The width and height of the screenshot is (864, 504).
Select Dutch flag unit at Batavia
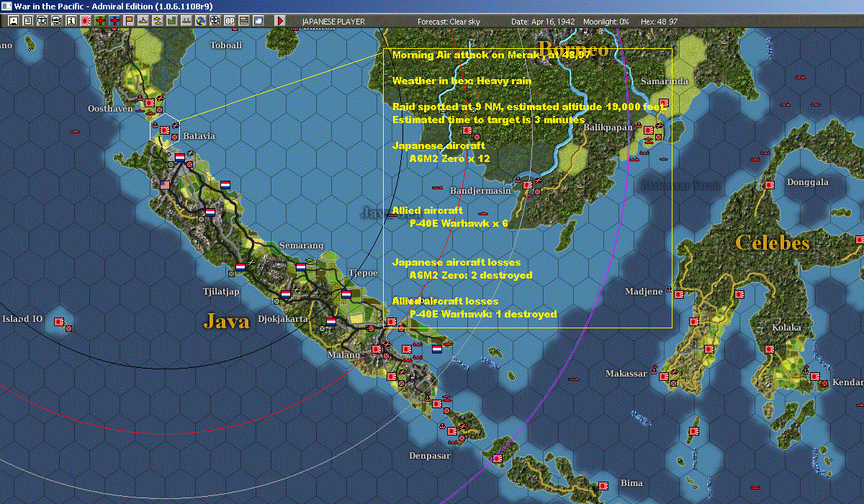point(179,157)
